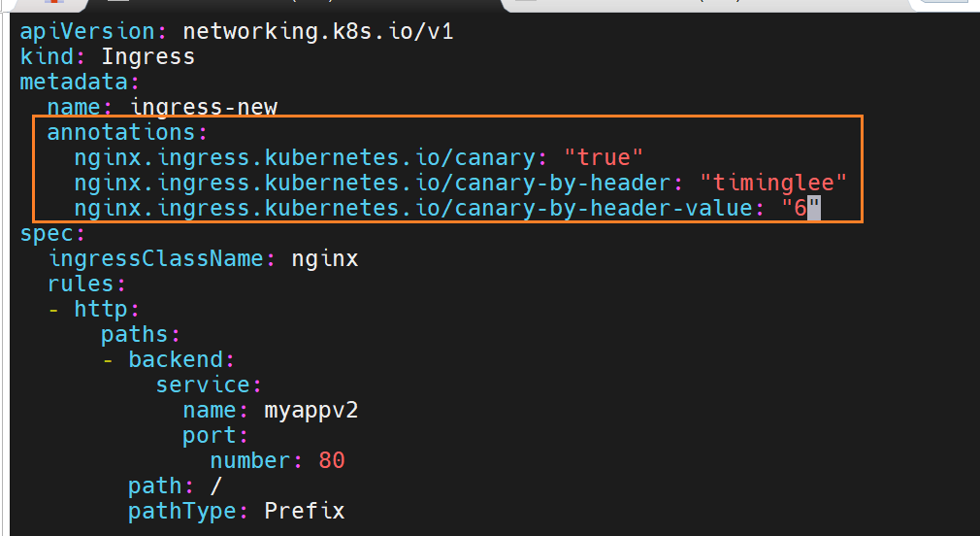The width and height of the screenshot is (980, 536).
Task: Click the Ingress kind value
Action: click(x=148, y=57)
